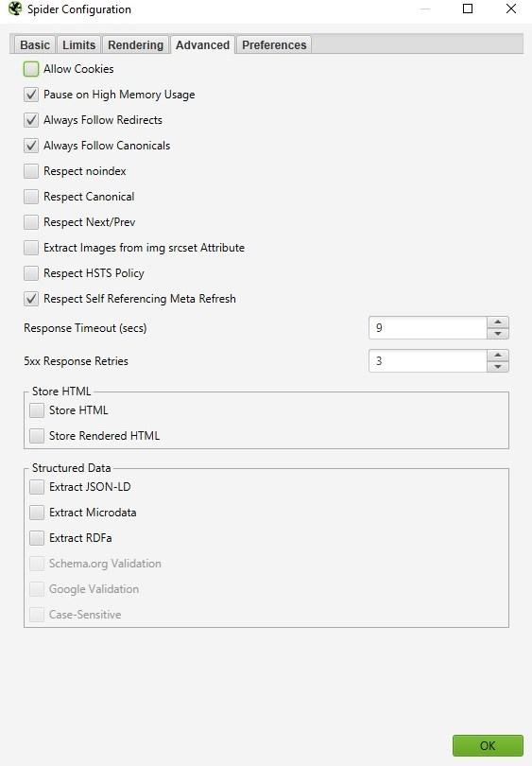Decrease 5xx Response Retries down arrow
532x766 pixels.
(497, 366)
